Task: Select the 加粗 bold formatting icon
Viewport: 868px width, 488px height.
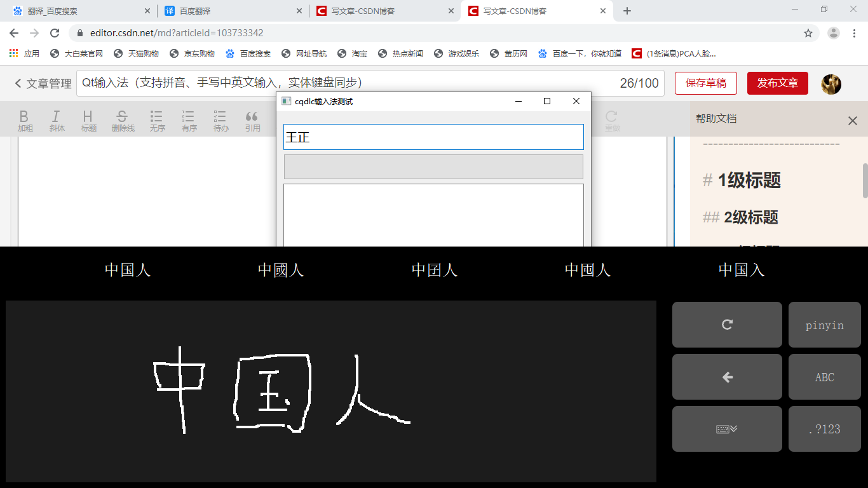Action: [24, 119]
